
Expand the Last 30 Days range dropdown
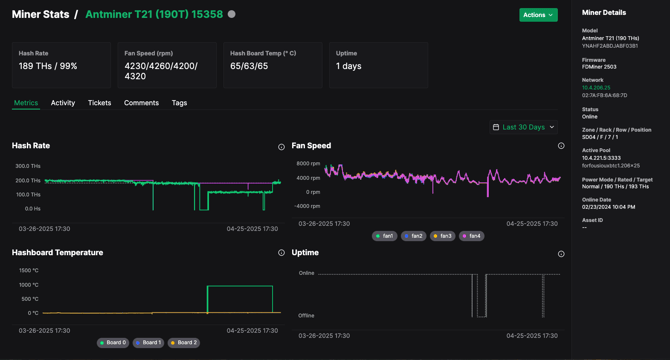pyautogui.click(x=523, y=127)
